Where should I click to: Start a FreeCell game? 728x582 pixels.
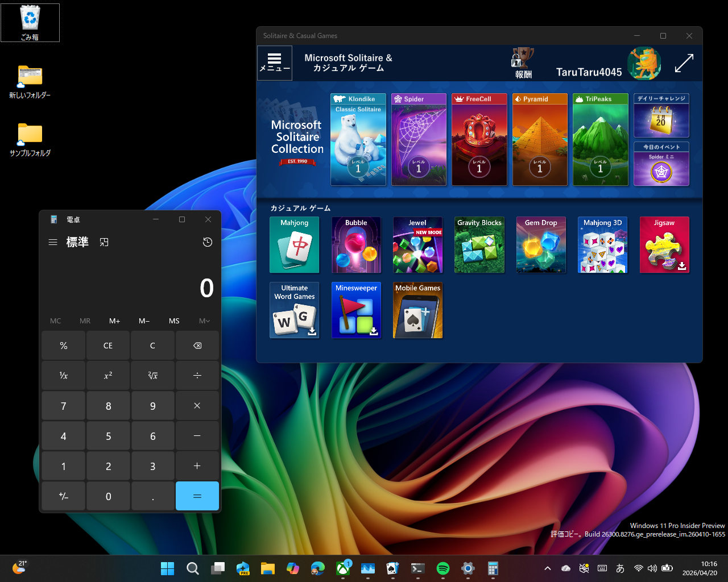pos(479,139)
